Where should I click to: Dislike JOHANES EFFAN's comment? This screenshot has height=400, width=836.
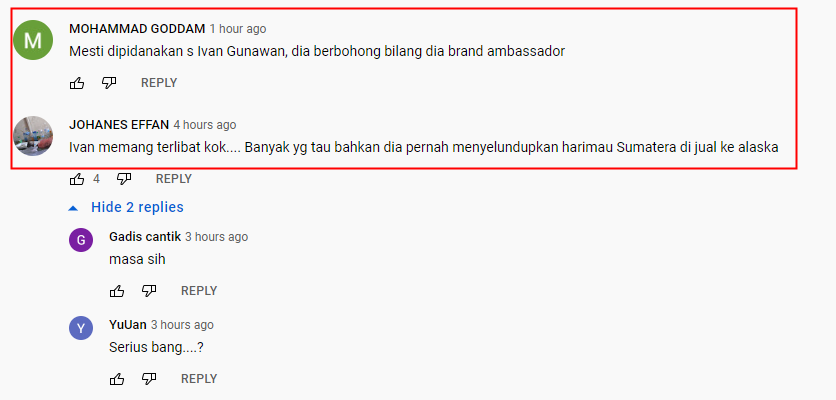(124, 179)
